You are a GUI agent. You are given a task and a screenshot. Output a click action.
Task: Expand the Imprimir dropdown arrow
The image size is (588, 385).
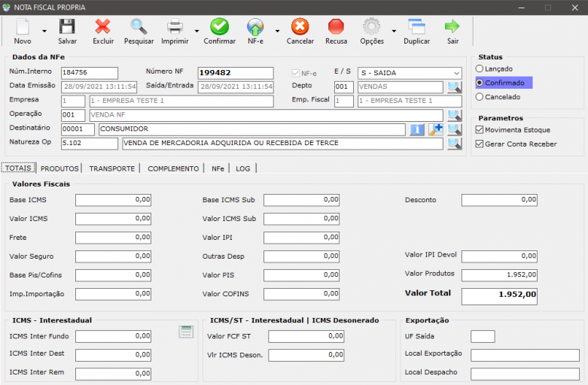click(197, 31)
